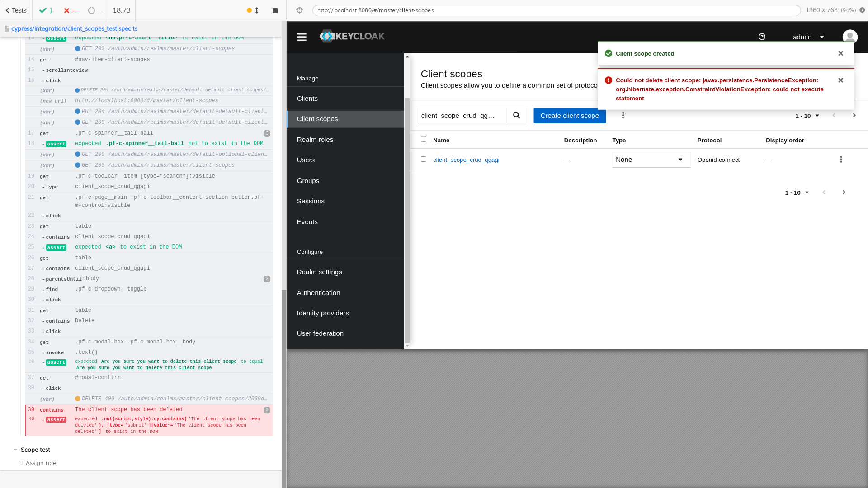868x488 pixels.
Task: Open Identity providers in sidebar
Action: (322, 313)
